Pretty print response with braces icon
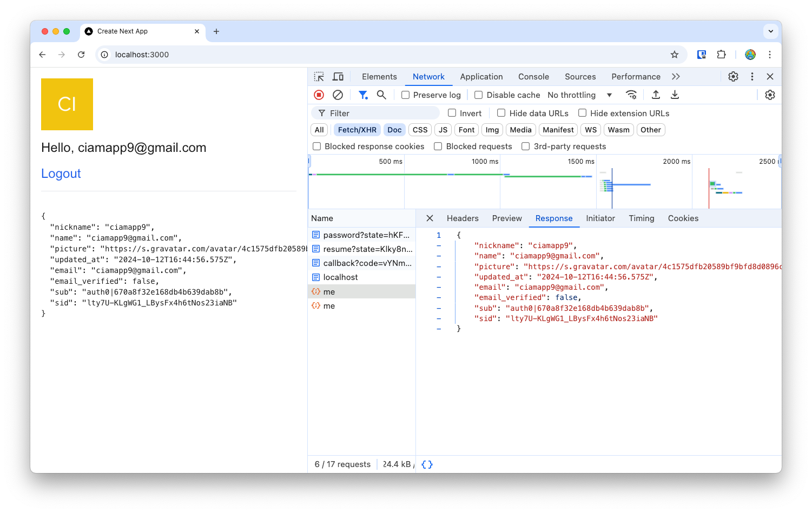The width and height of the screenshot is (812, 513). pos(427,464)
